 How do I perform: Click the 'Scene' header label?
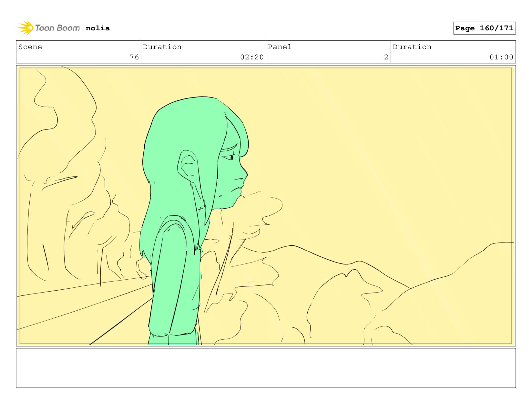tap(30, 47)
